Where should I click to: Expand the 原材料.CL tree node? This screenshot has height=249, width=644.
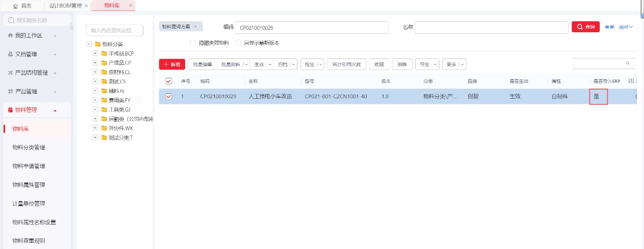[x=96, y=72]
